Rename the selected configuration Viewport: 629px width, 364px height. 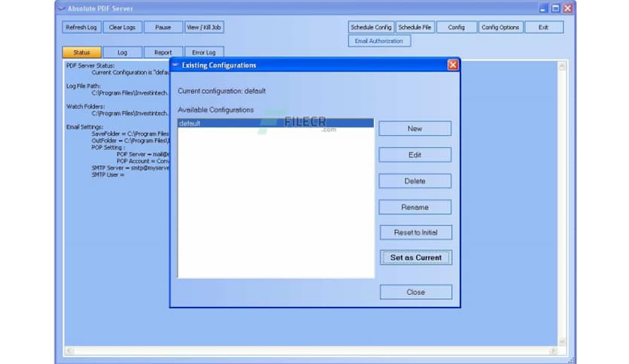click(x=415, y=208)
